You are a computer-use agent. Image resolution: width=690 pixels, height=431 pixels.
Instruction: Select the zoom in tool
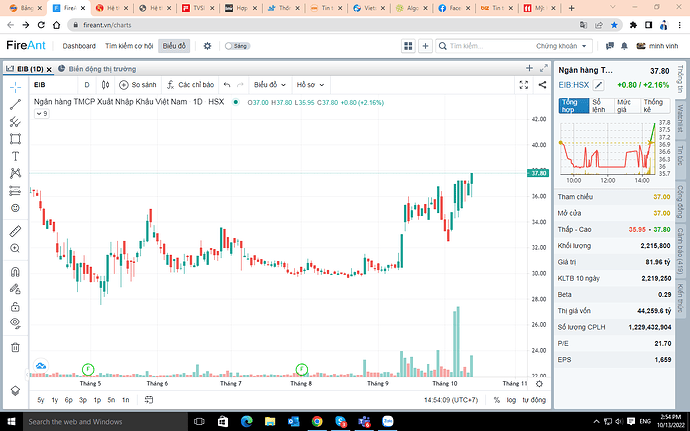pyautogui.click(x=15, y=248)
